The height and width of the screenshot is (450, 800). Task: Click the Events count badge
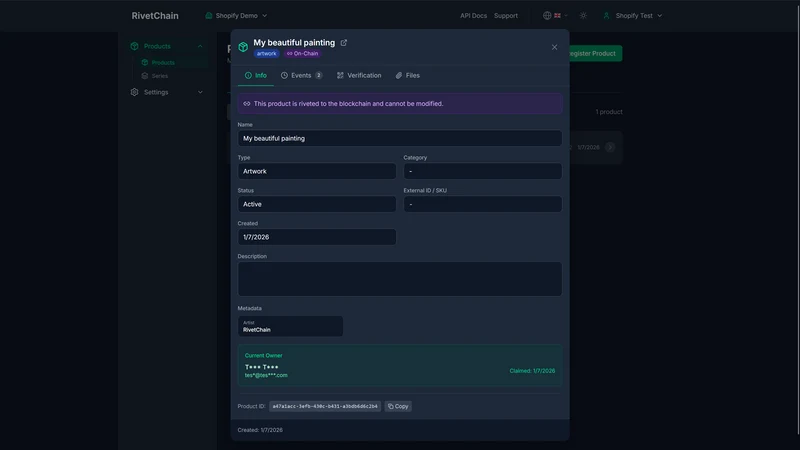319,76
